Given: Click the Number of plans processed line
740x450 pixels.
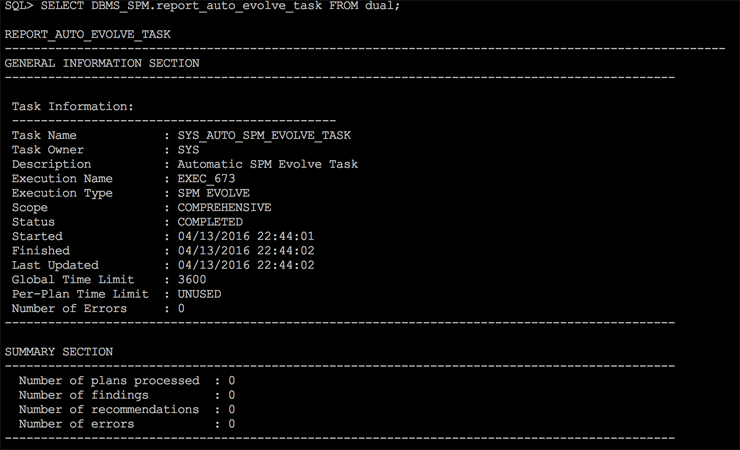Looking at the screenshot, I should [x=127, y=381].
